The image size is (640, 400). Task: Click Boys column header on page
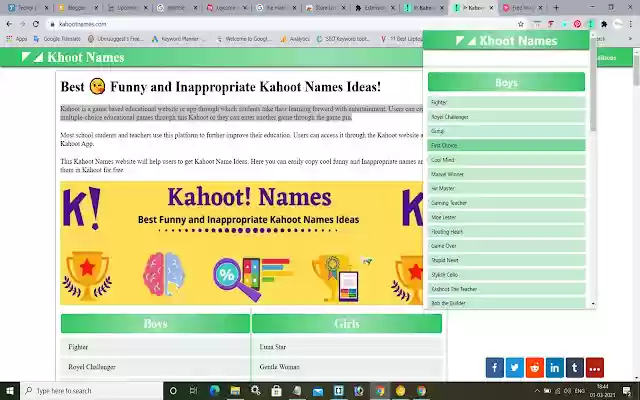click(x=156, y=324)
